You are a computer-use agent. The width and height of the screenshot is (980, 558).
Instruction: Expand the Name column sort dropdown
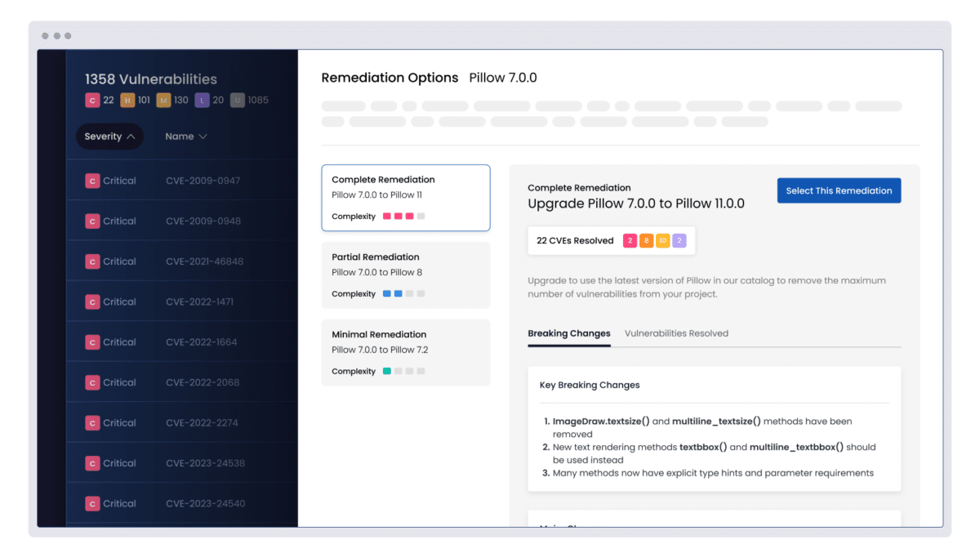point(185,136)
